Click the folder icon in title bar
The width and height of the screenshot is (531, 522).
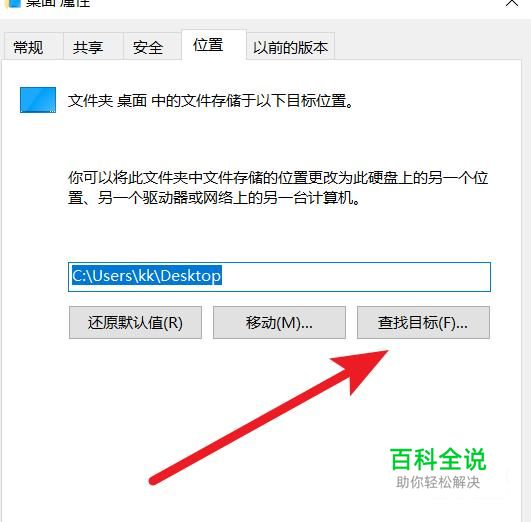pos(14,3)
